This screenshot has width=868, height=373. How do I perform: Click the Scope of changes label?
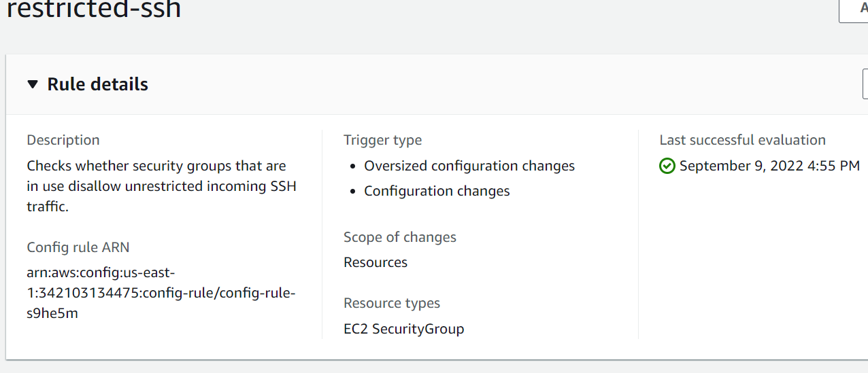[400, 237]
